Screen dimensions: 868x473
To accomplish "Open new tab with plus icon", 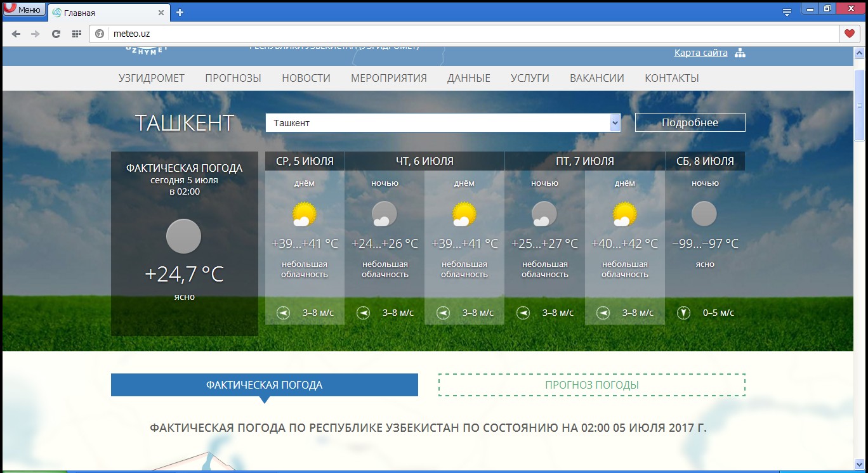I will coord(180,12).
